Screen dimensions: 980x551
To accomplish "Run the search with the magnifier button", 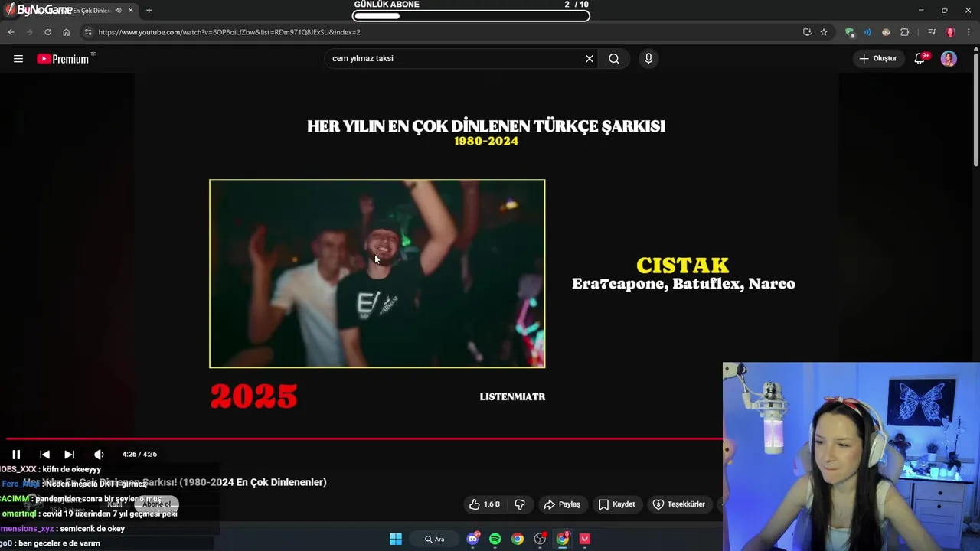I will (614, 59).
